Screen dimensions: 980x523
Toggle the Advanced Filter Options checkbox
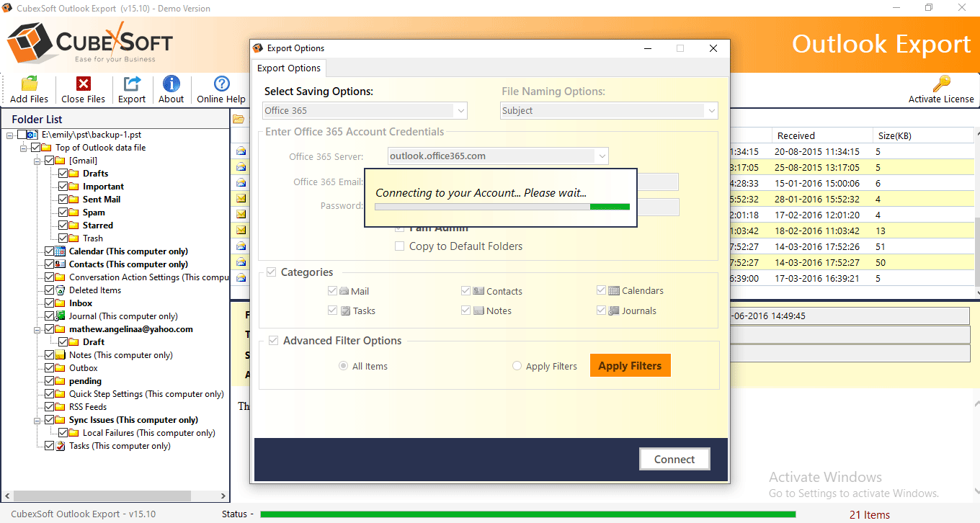coord(272,341)
